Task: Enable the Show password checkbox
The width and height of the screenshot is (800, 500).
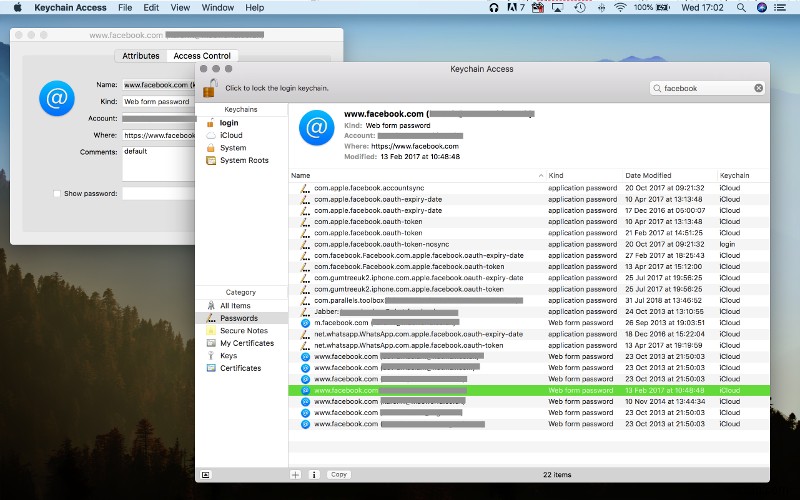Action: (x=56, y=193)
